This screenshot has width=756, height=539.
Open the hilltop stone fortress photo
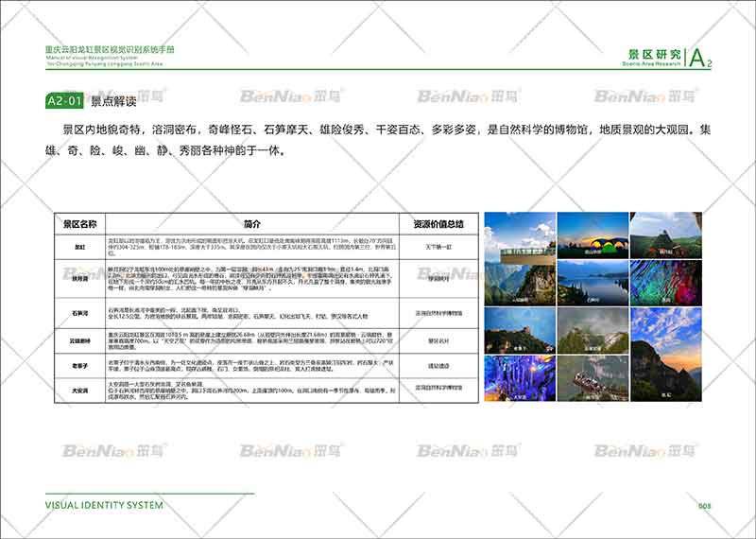coord(520,331)
